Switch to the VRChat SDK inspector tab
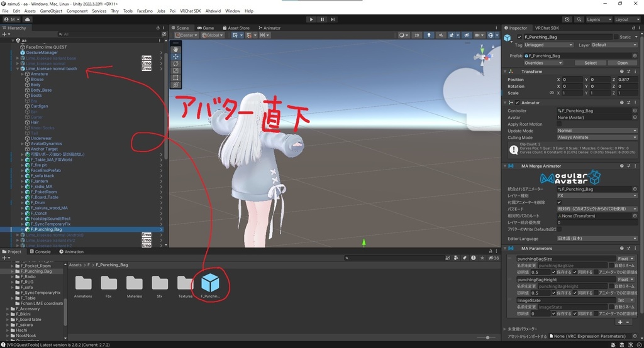This screenshot has width=644, height=348. click(547, 28)
